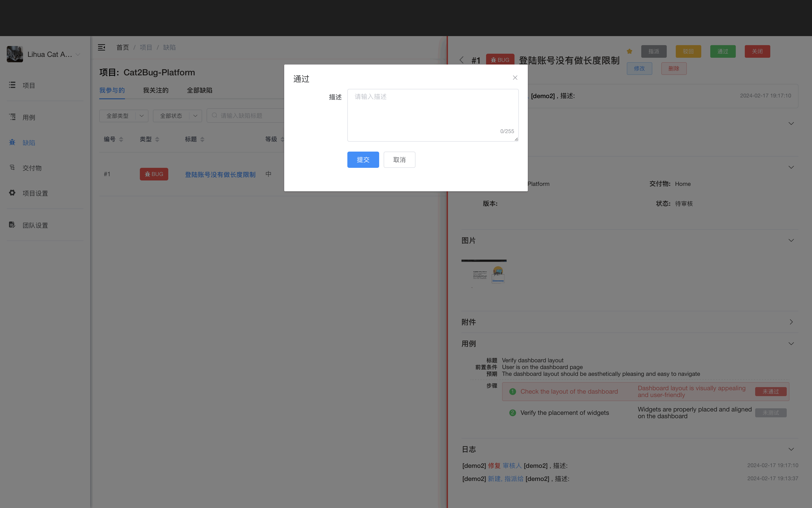This screenshot has height=508, width=812.
Task: Collapse the first section chevron below the log entry
Action: 791,123
